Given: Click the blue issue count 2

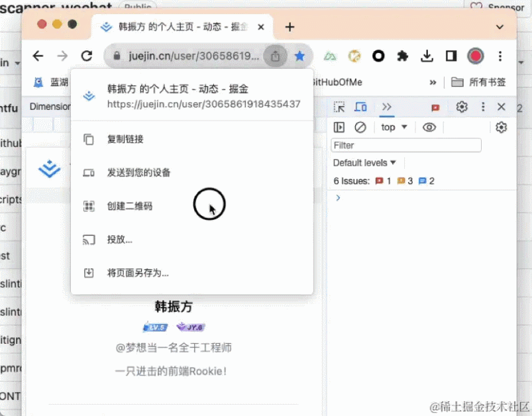Looking at the screenshot, I should pos(427,182).
